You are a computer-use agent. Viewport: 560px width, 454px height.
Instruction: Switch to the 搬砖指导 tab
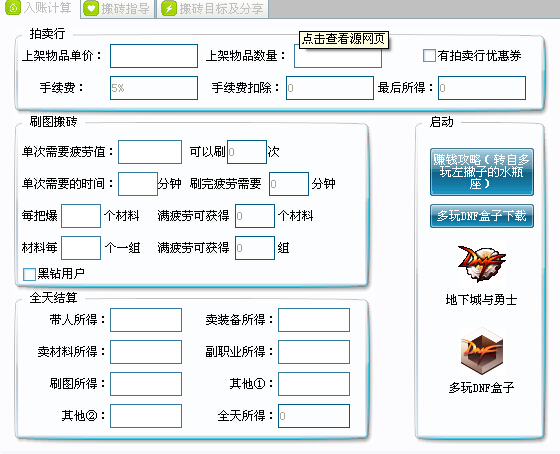[x=118, y=9]
